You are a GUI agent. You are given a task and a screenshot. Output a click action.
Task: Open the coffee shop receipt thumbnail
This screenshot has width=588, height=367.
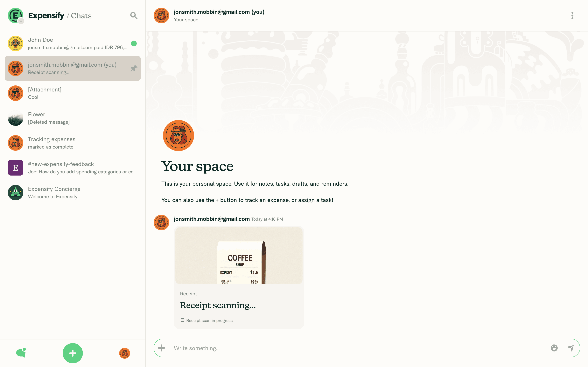click(x=239, y=256)
